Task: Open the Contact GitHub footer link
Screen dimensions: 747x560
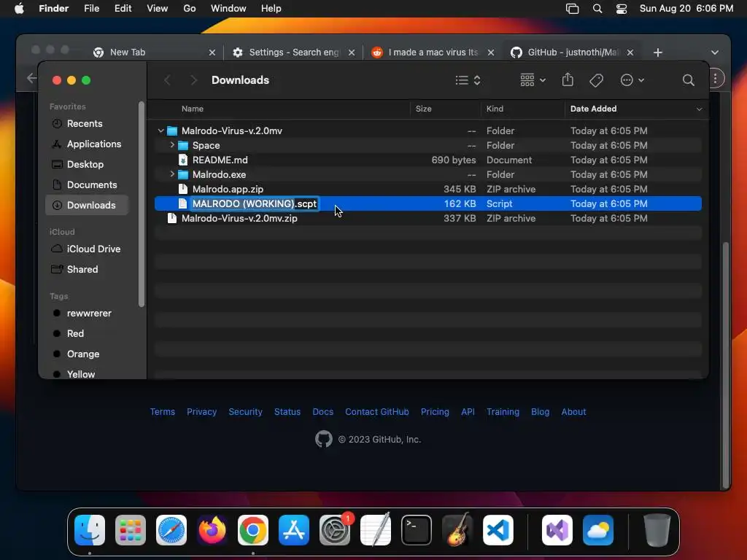Action: 377,411
